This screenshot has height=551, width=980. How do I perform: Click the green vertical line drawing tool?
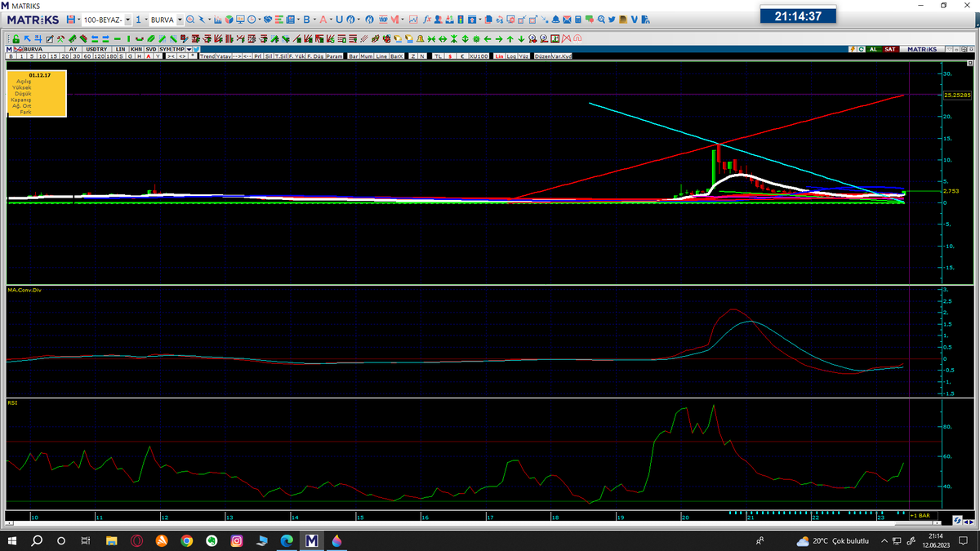(x=128, y=38)
